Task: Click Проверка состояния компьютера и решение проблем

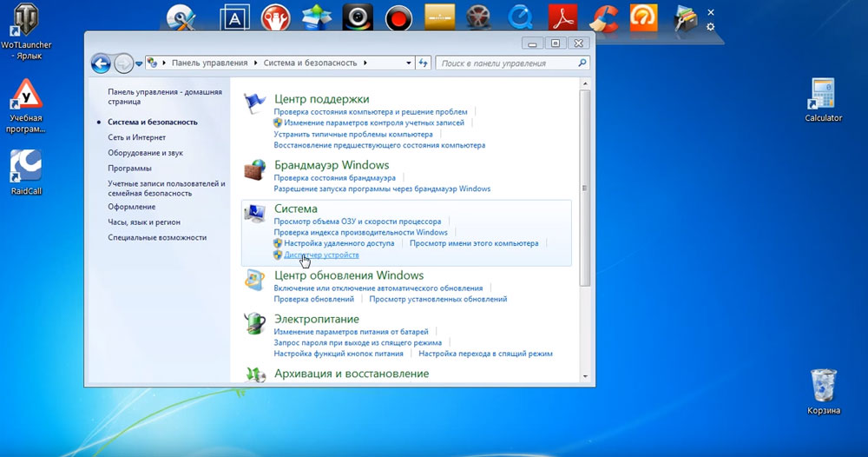Action: click(371, 112)
